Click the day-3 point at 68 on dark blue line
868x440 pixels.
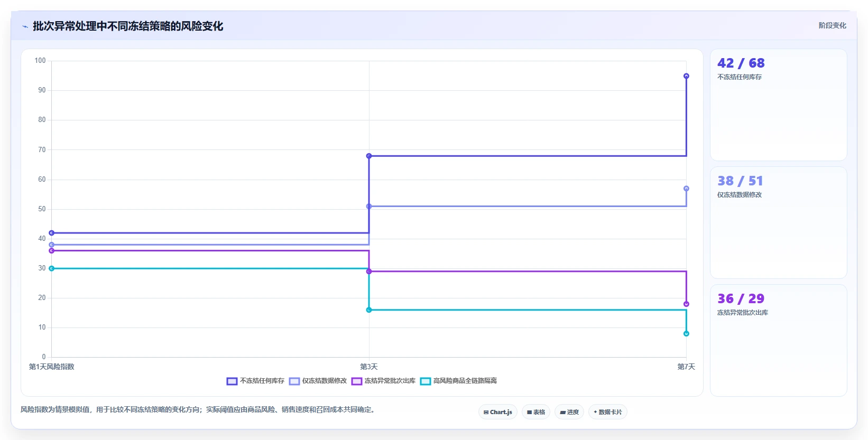pos(369,156)
